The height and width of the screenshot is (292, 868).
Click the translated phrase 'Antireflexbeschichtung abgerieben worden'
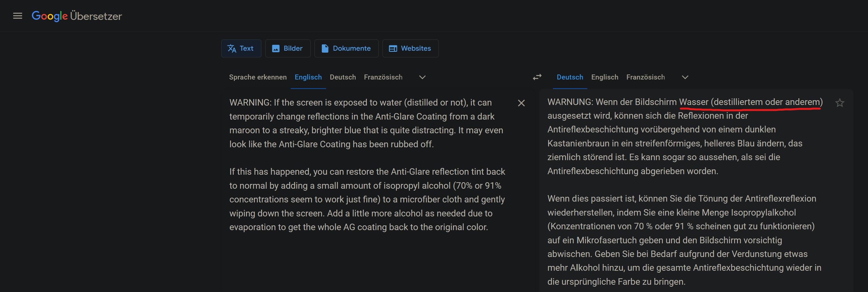(x=632, y=171)
